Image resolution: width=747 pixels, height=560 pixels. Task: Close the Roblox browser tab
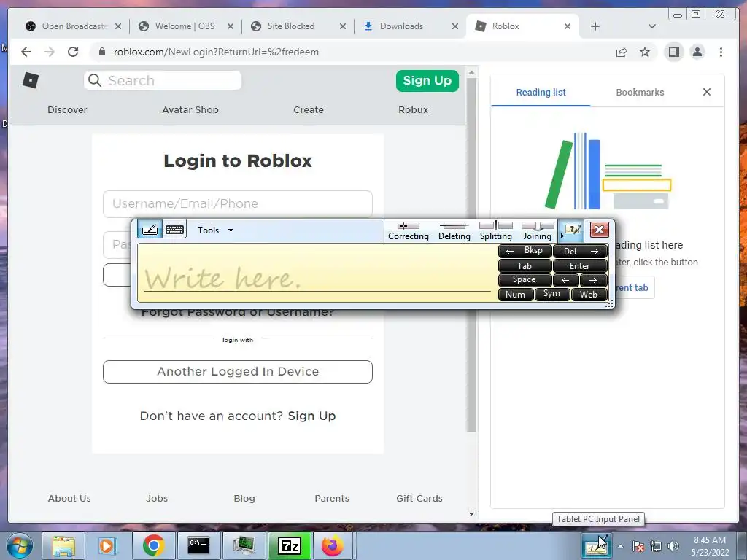tap(568, 26)
